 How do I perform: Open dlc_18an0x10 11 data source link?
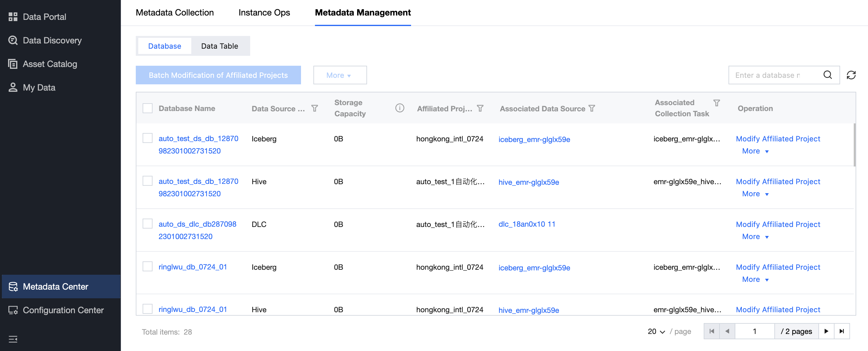pos(526,224)
